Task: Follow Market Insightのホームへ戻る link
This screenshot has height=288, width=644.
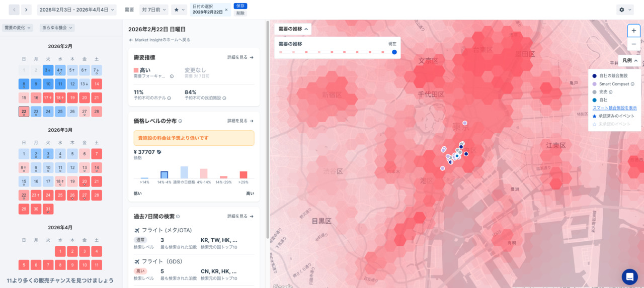Action: click(x=159, y=40)
